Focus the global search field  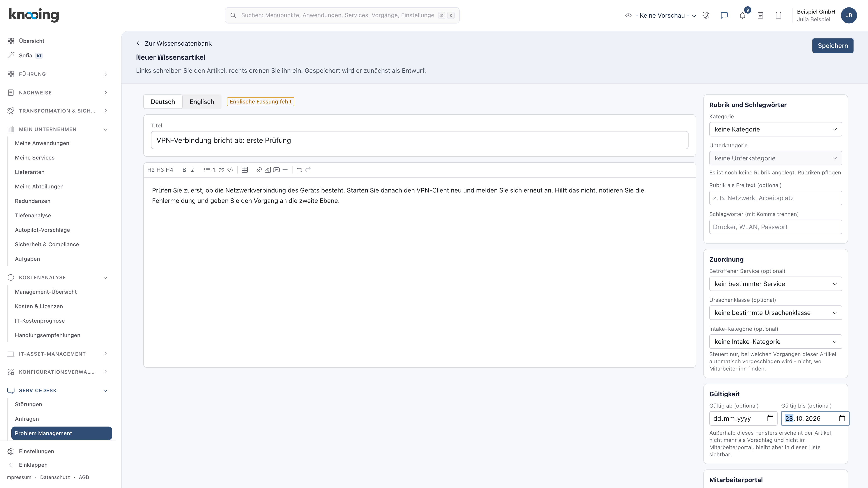coord(342,16)
